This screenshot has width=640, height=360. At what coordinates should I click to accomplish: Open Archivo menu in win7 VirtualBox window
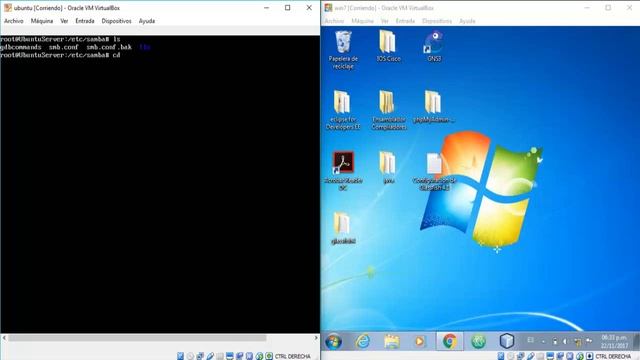334,21
